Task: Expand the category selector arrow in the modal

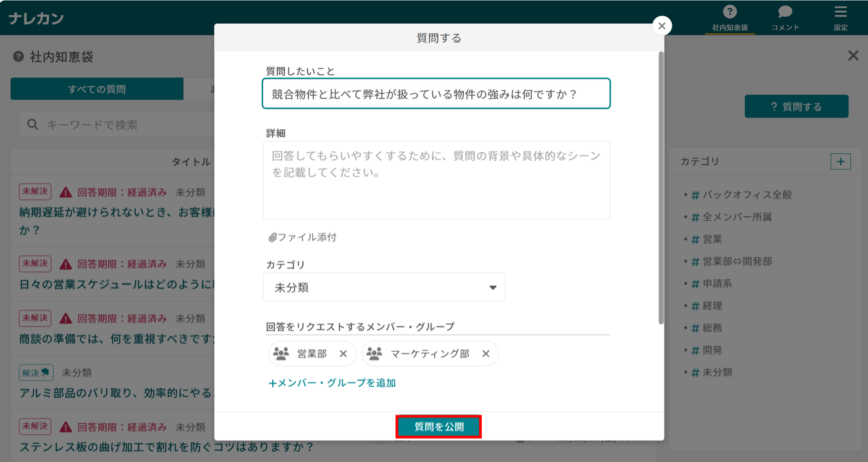Action: pyautogui.click(x=493, y=287)
